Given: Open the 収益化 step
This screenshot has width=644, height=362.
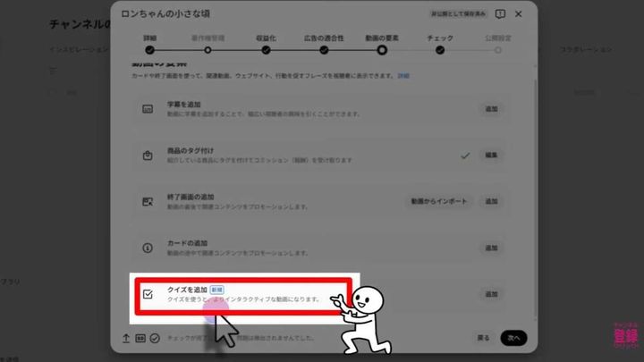Looking at the screenshot, I should click(266, 50).
